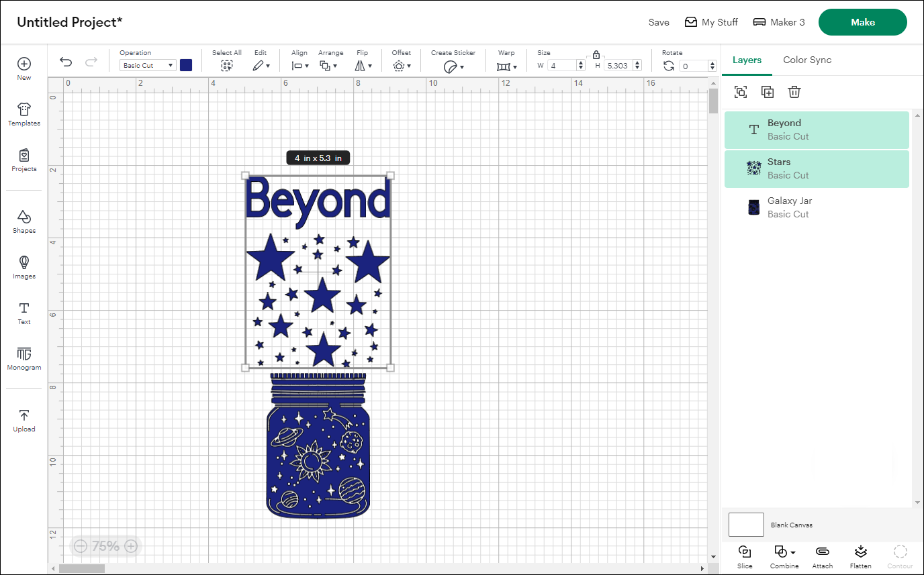924x575 pixels.
Task: Open the Operation dropdown showing Basic Cut
Action: (x=147, y=65)
